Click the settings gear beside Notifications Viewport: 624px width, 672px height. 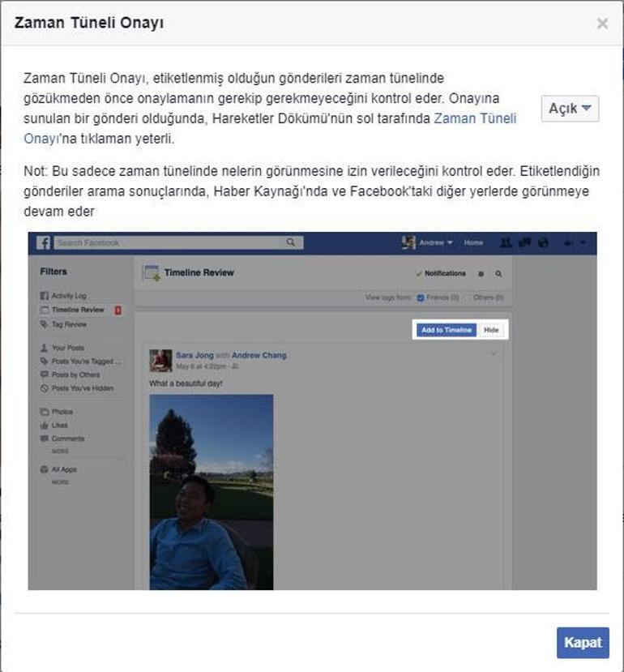(481, 274)
